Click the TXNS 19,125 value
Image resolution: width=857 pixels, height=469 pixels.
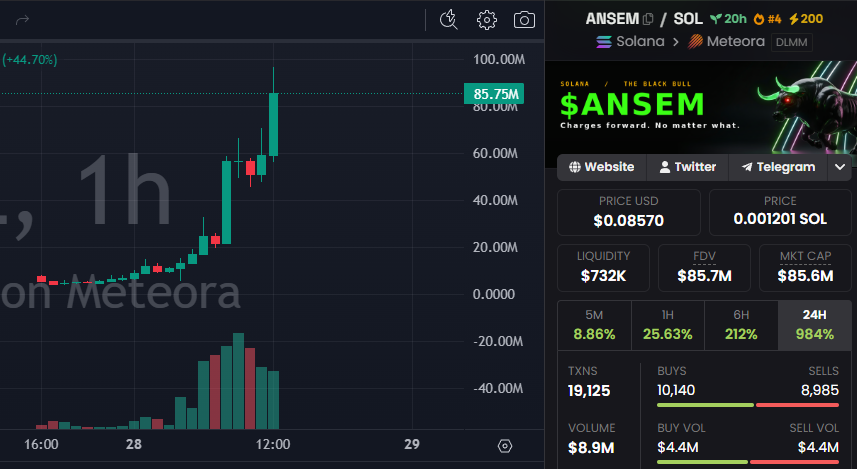589,391
